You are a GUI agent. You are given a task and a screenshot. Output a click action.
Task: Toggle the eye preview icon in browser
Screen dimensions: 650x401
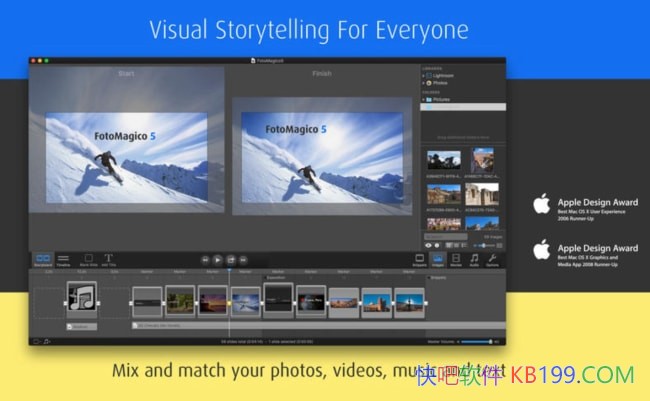tap(430, 244)
